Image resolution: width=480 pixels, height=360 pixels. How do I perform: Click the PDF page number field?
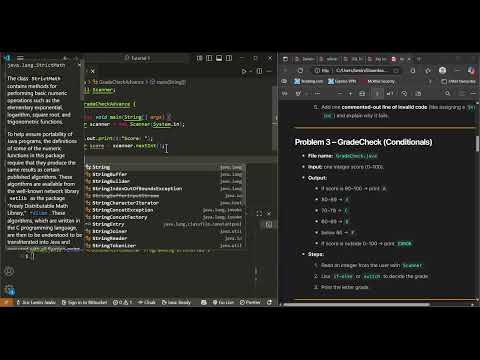[x=377, y=94]
